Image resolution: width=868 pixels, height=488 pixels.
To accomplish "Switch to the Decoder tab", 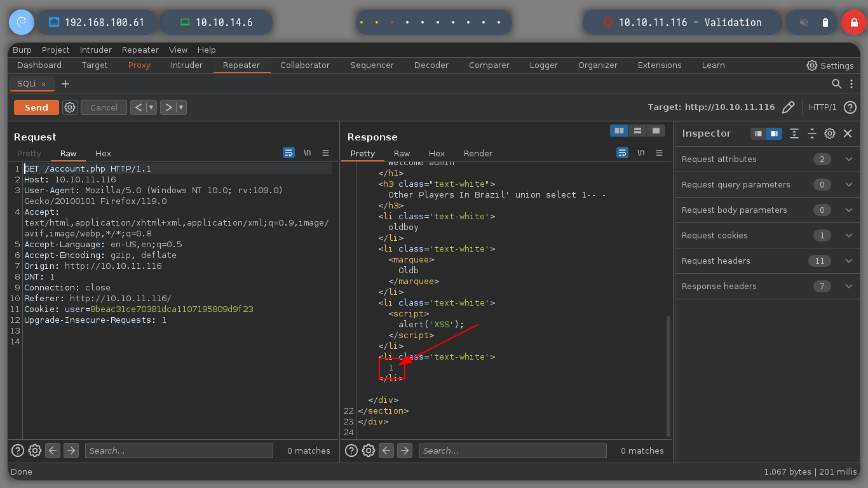I will pyautogui.click(x=431, y=65).
